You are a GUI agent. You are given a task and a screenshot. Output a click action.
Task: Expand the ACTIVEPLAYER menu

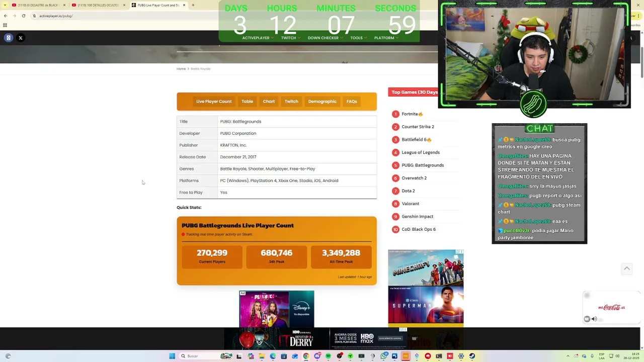258,38
